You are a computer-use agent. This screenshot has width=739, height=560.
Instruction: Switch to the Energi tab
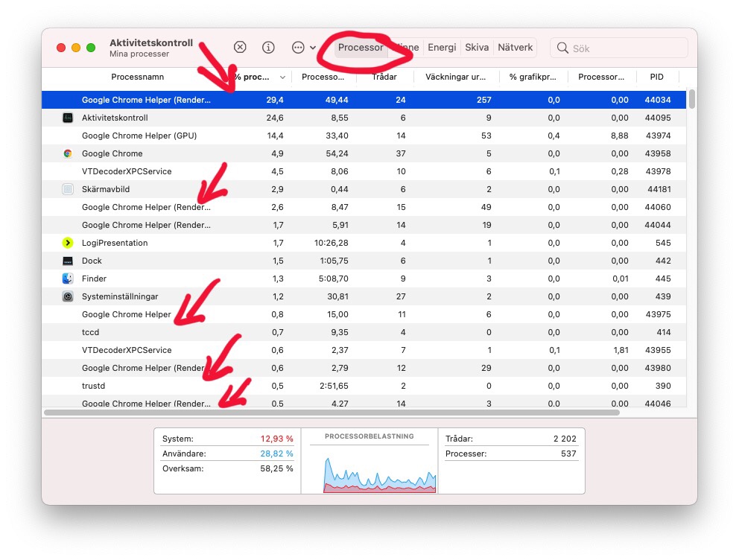click(442, 47)
